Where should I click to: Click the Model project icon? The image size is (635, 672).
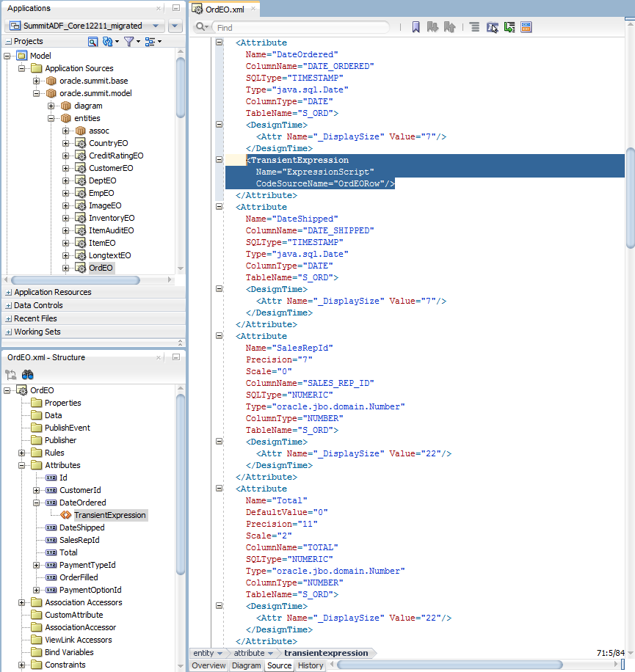22,56
